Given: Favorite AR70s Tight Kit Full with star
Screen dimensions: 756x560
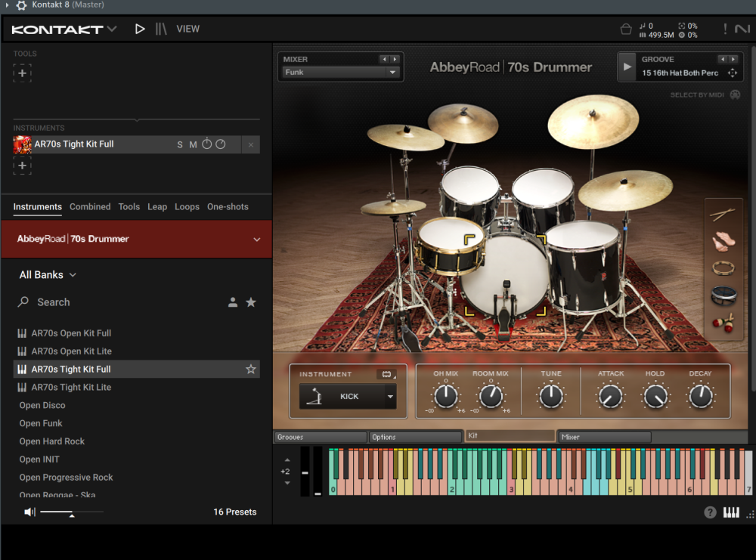Looking at the screenshot, I should 251,370.
